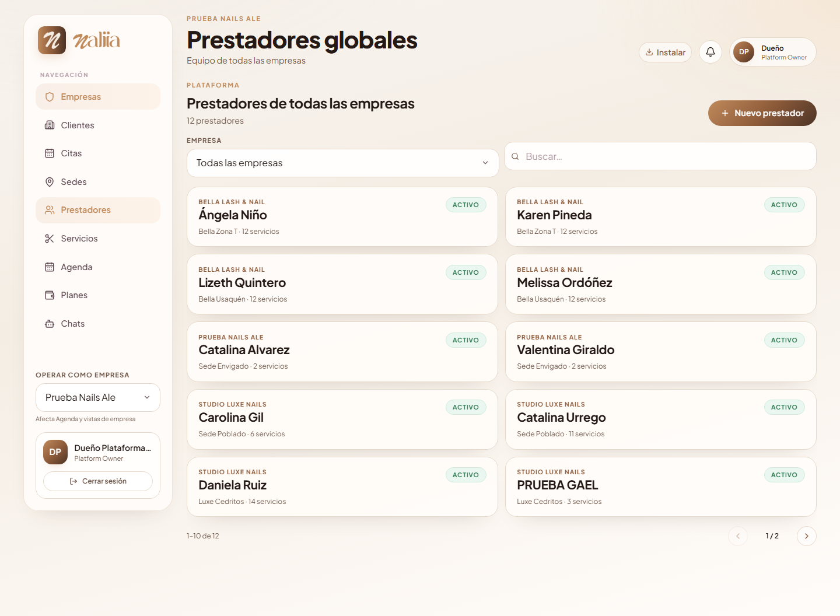
Task: Go to the next page of prestadores
Action: click(807, 536)
